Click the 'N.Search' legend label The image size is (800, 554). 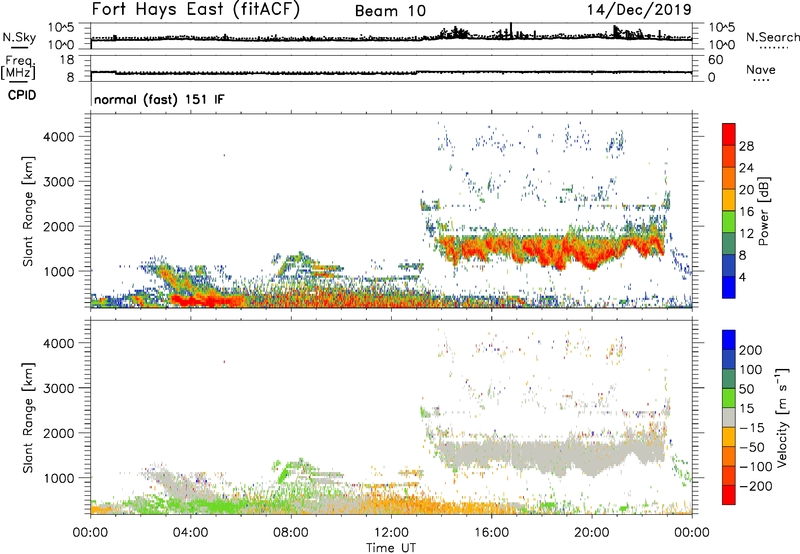click(x=772, y=37)
